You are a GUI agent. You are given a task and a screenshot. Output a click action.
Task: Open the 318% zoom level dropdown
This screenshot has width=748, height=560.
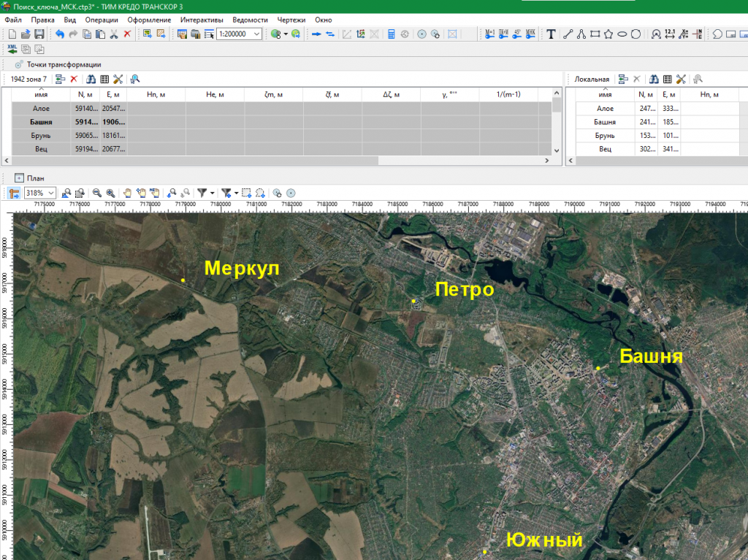pos(51,193)
